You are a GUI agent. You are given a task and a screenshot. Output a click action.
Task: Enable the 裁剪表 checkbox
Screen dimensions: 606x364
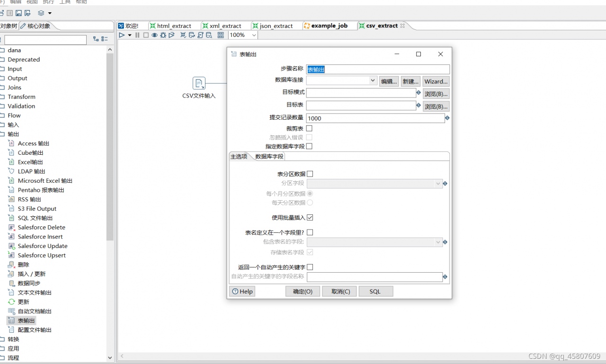pyautogui.click(x=309, y=128)
